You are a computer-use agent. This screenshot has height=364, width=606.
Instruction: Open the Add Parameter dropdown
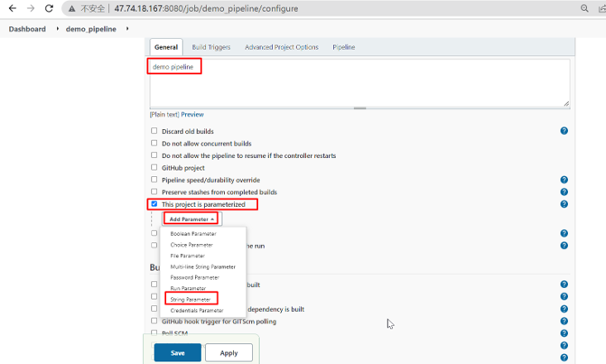click(x=191, y=219)
